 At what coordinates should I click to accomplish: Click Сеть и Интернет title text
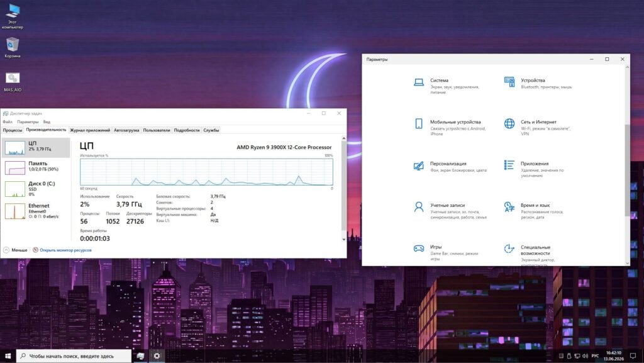tap(538, 122)
